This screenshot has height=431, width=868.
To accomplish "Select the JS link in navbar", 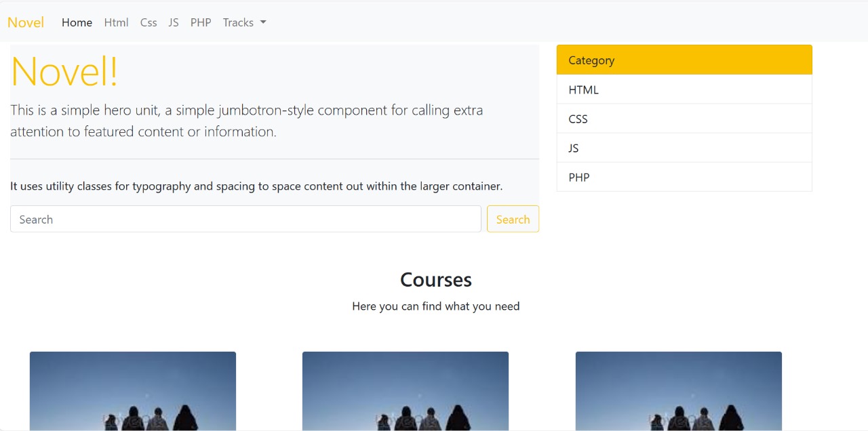I will (x=174, y=22).
